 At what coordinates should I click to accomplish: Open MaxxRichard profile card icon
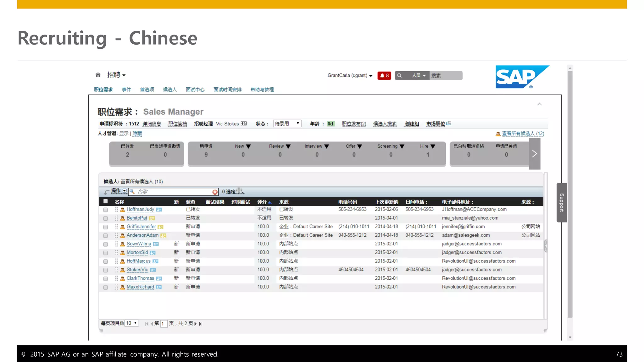click(x=159, y=287)
